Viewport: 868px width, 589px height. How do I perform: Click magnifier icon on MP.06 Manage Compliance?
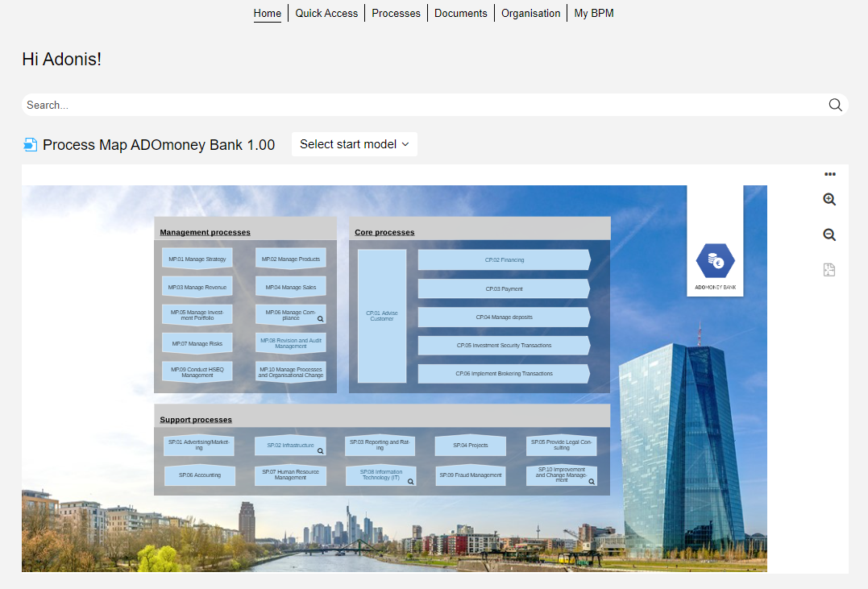[320, 319]
